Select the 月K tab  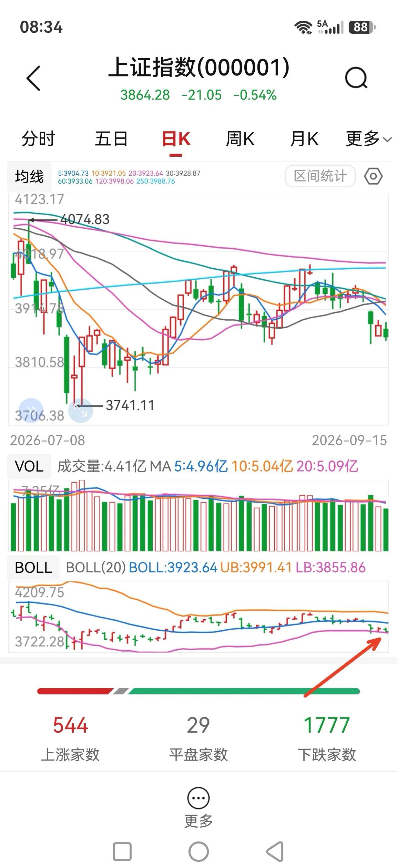[x=304, y=139]
